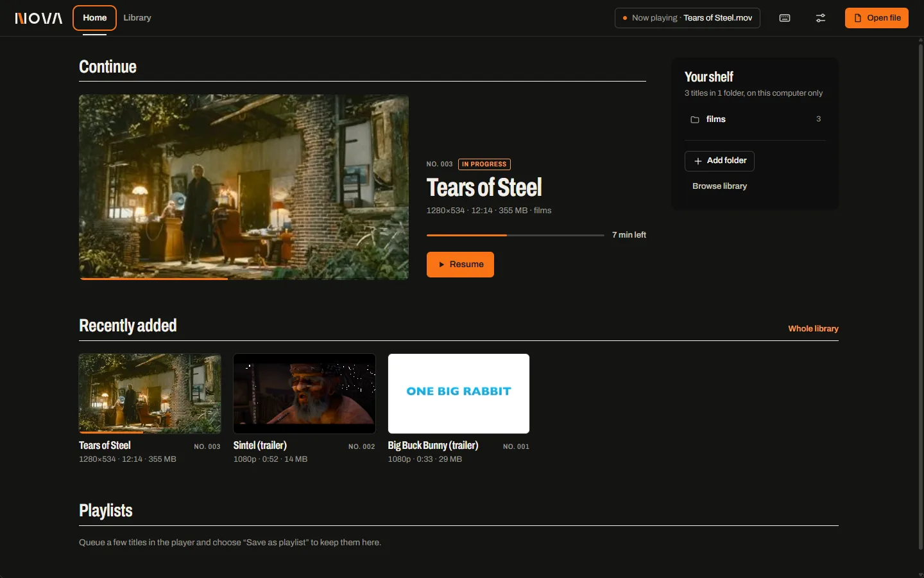Select the films folder row
Screen dimensions: 924x578
[755, 119]
